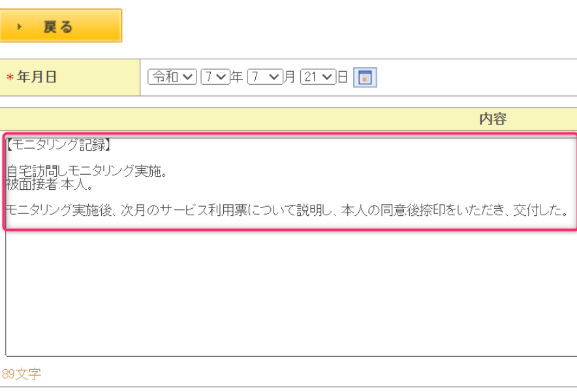Expand the day dropdown showing 21
This screenshot has width=577, height=392.
[x=318, y=77]
